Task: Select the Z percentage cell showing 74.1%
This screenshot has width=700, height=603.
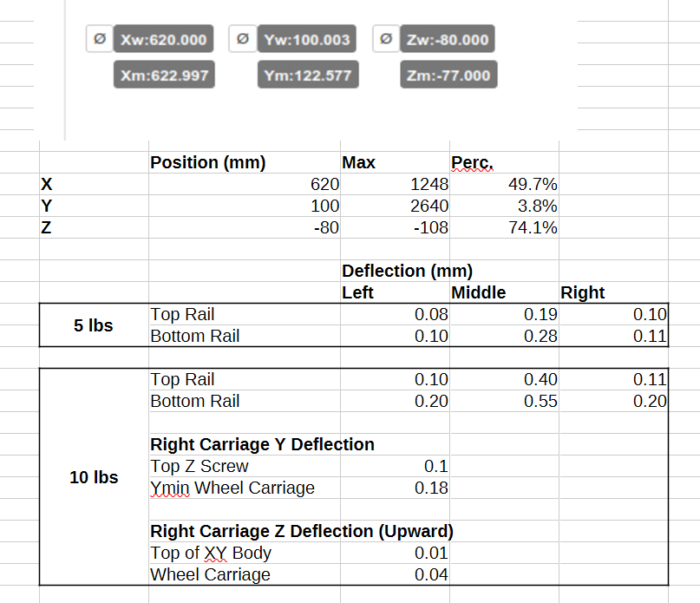Action: (x=504, y=227)
